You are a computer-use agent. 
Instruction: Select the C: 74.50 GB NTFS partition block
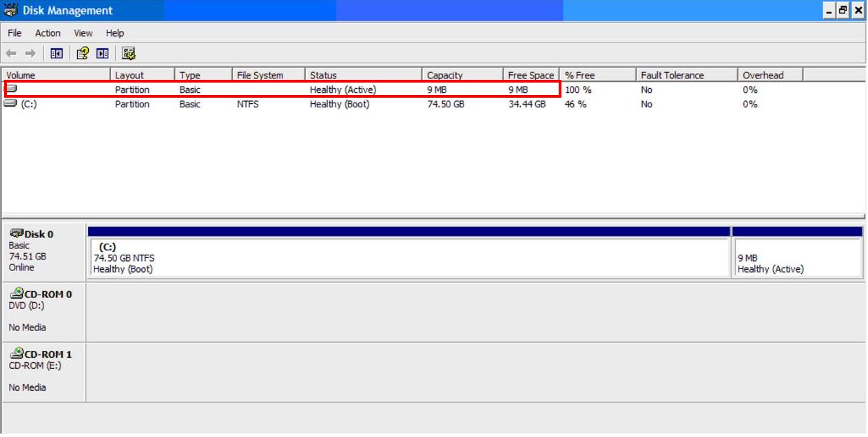point(409,258)
